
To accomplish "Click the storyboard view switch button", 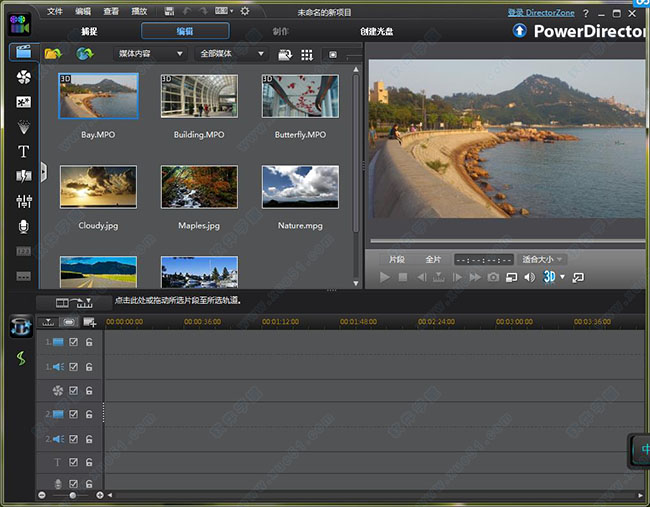I will click(x=69, y=322).
